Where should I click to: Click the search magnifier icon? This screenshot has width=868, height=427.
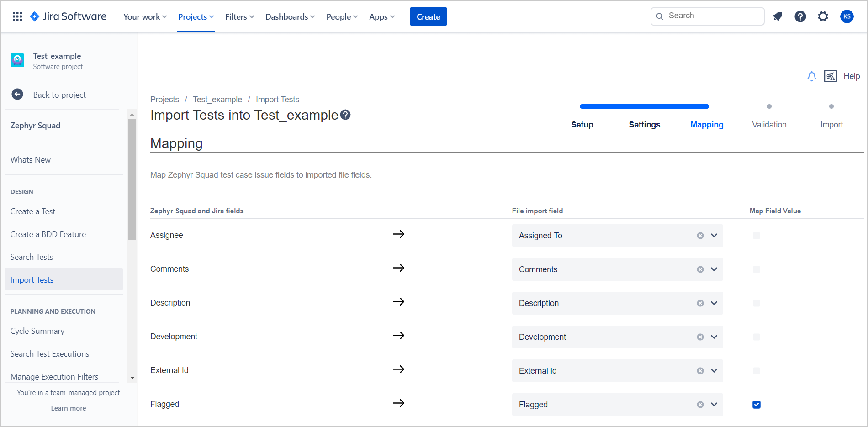660,16
